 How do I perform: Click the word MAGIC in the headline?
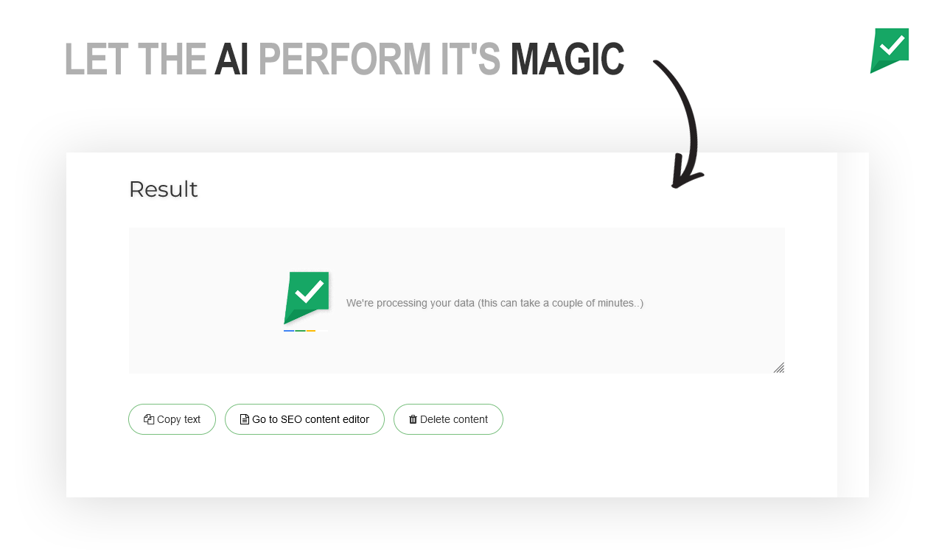click(x=567, y=59)
